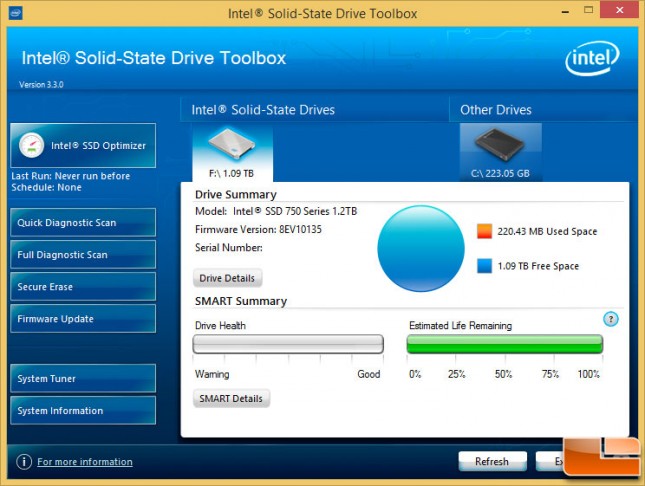The height and width of the screenshot is (486, 645).
Task: Open the Intel SSD Optimizer
Action: click(x=83, y=145)
